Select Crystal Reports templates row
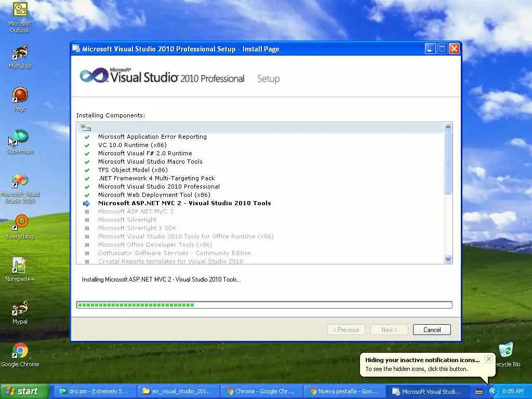This screenshot has width=532, height=399. click(x=170, y=261)
